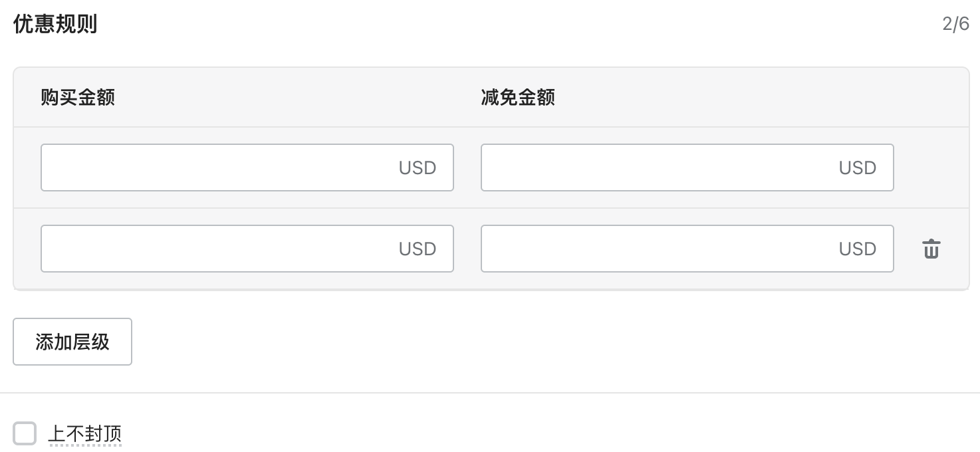The width and height of the screenshot is (980, 452).
Task: Click the USD label in first purchase field
Action: point(417,168)
